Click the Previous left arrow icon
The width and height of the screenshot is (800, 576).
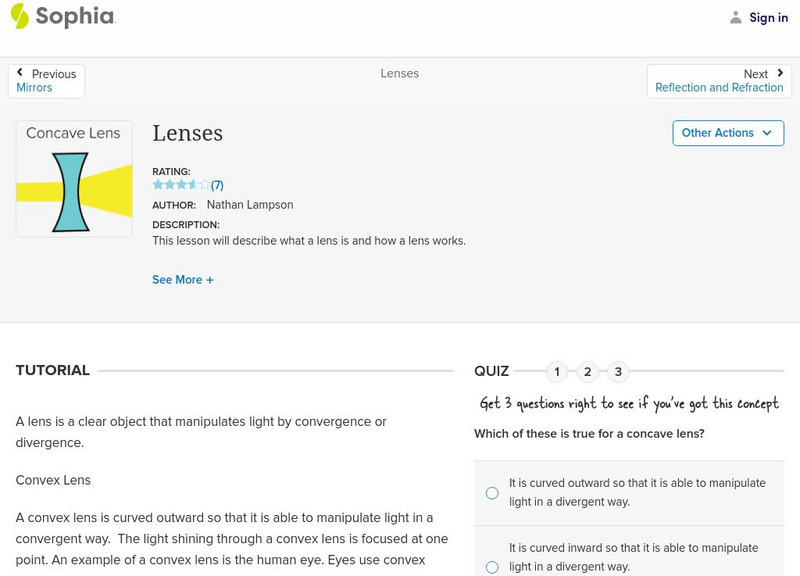pos(20,73)
